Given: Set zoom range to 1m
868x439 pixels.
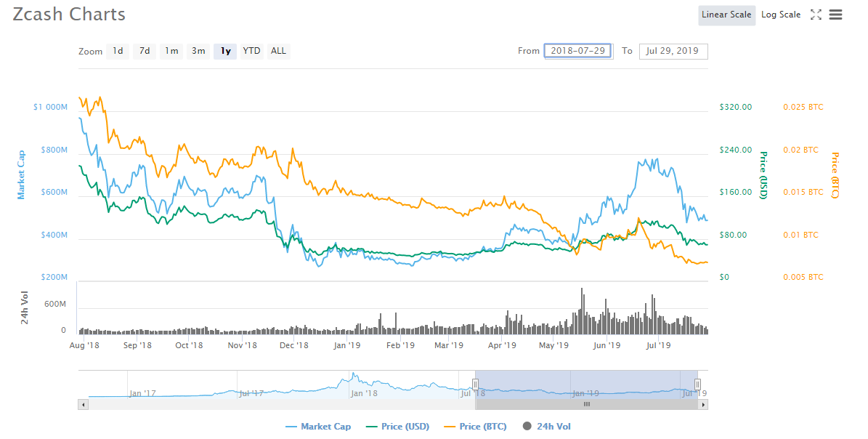Looking at the screenshot, I should point(171,51).
